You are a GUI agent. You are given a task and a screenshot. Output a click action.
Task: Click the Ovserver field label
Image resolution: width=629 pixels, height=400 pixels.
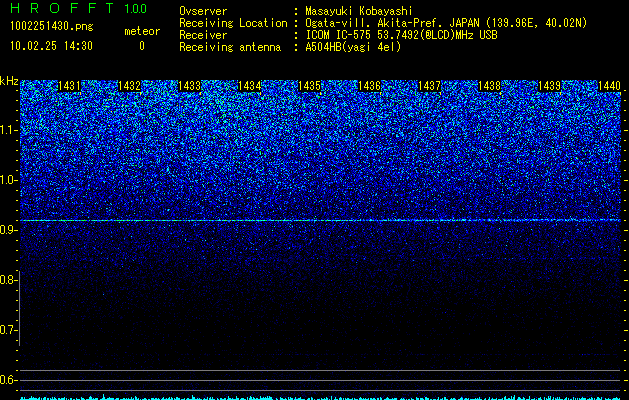coord(203,11)
